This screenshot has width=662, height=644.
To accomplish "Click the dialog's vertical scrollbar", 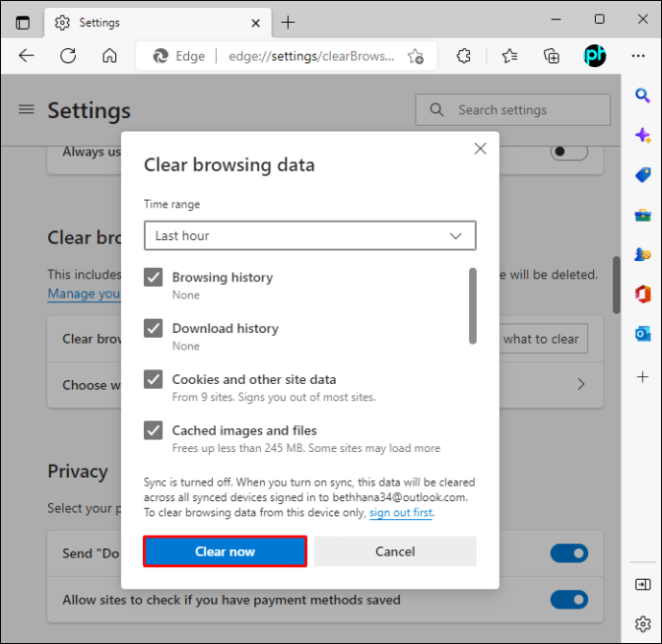I will coord(472,306).
